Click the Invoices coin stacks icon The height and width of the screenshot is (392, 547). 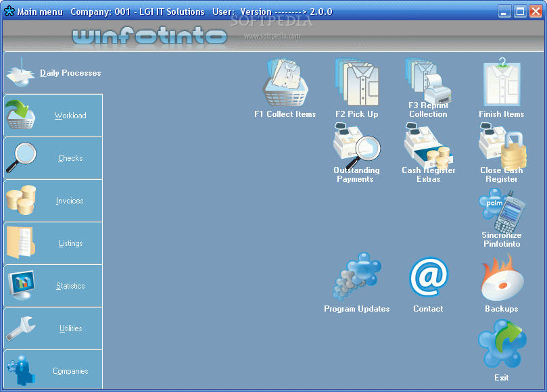point(21,200)
